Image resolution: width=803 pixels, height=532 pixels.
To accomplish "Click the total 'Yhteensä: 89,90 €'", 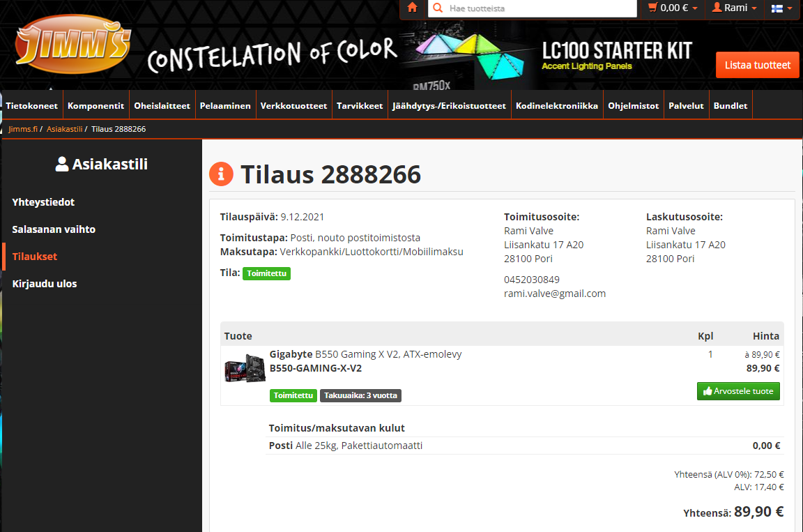I will pos(733,512).
